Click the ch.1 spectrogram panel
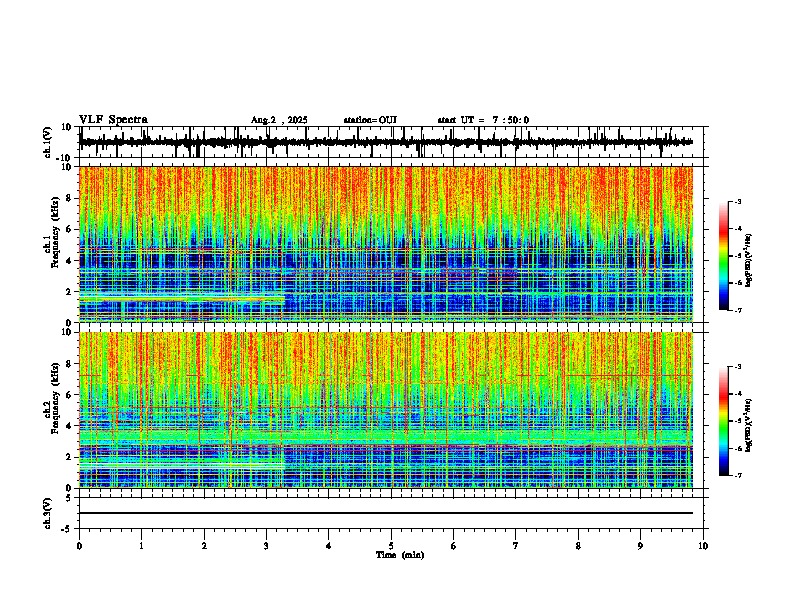Viewport: 792px width, 612px height. 386,244
